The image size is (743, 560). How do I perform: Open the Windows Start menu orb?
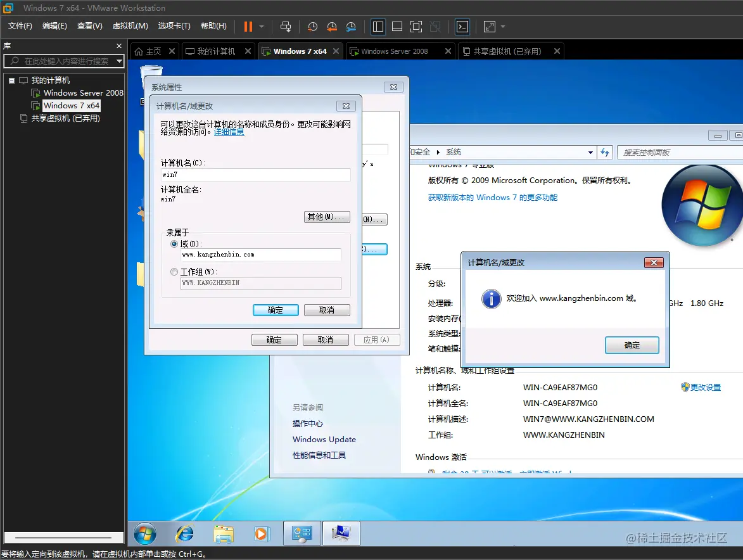click(x=145, y=534)
